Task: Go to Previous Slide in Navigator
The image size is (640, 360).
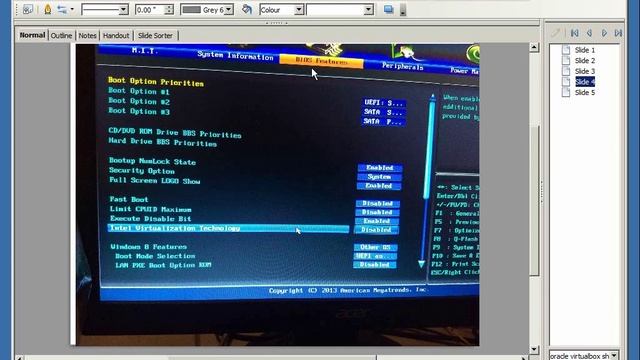Action: (589, 33)
